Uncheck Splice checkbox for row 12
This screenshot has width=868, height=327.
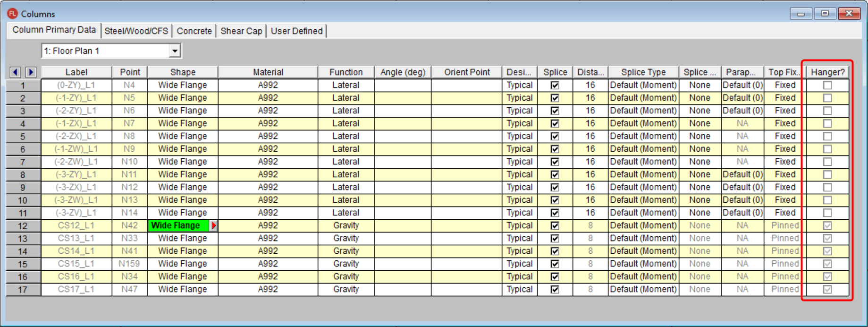coord(555,226)
